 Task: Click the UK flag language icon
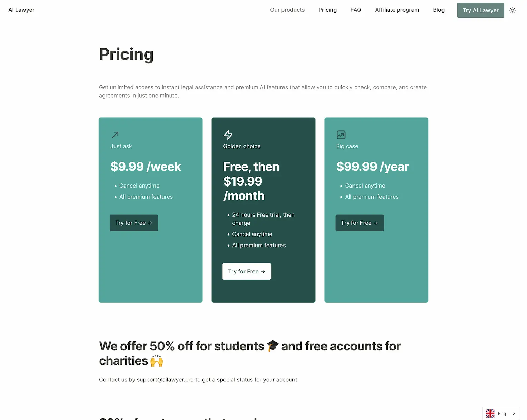(490, 413)
